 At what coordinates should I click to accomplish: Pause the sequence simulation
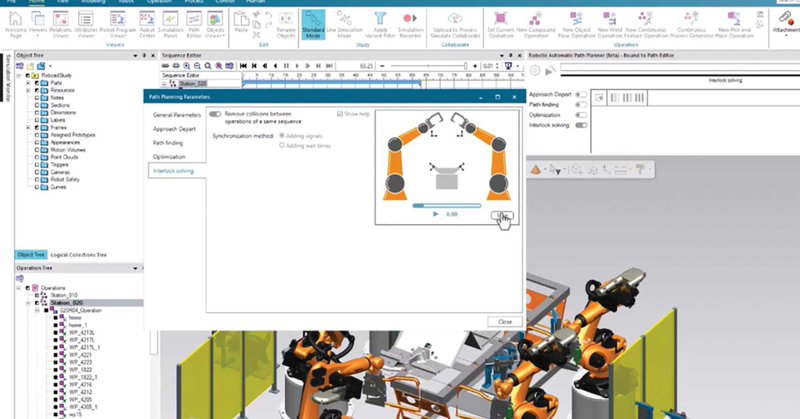[286, 66]
